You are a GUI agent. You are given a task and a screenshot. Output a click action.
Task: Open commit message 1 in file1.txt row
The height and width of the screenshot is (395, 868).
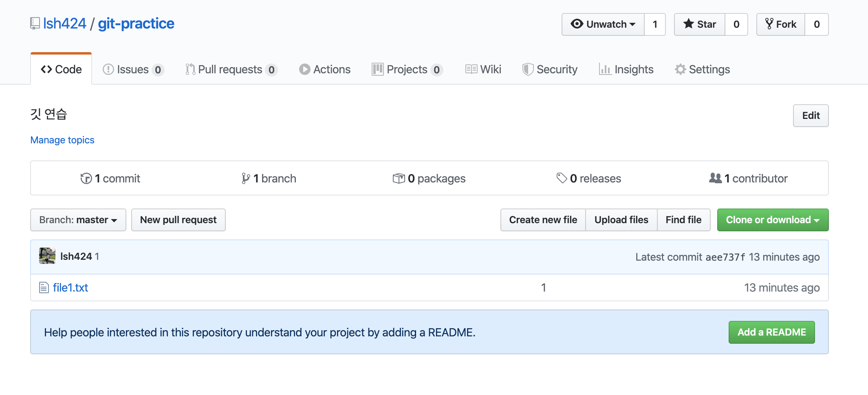click(x=543, y=288)
